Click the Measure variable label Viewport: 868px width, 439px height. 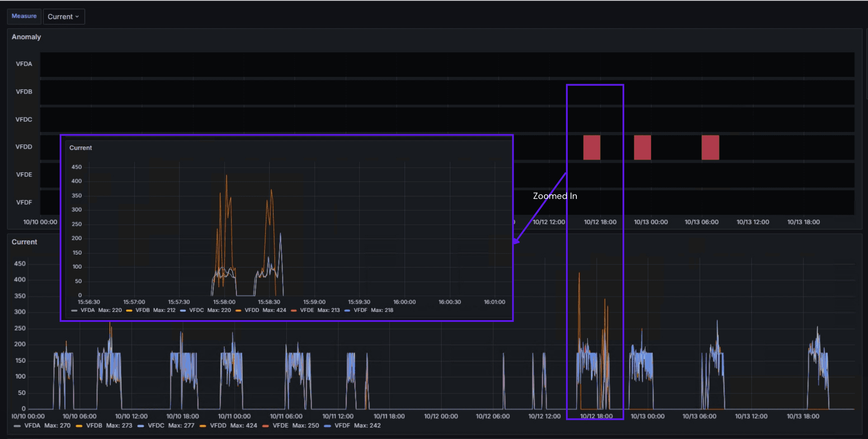[x=24, y=16]
